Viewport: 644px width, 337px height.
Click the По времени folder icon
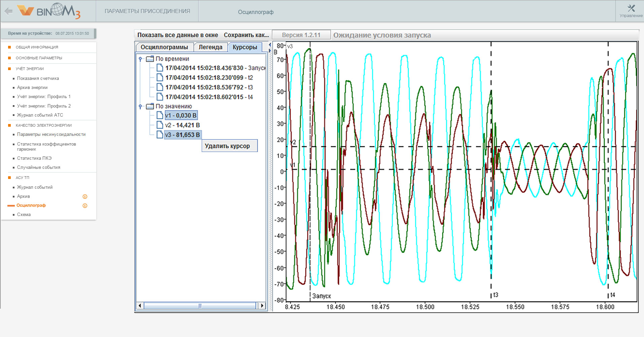[150, 59]
